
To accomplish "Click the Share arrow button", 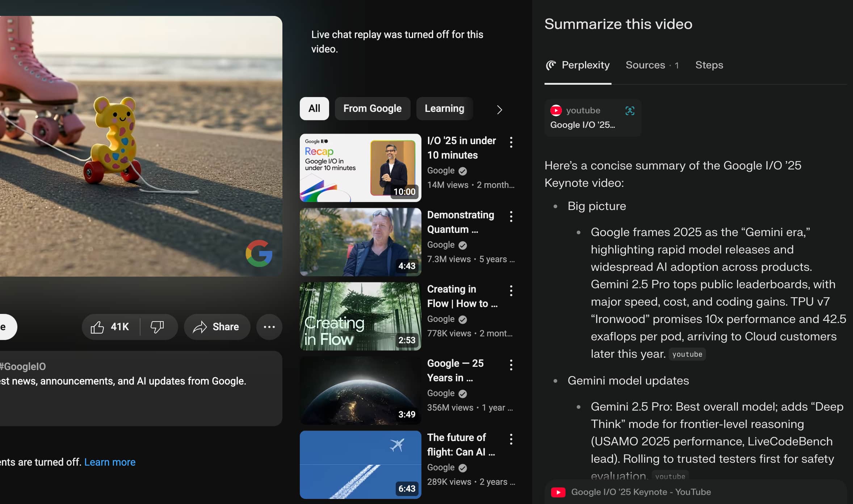I will (217, 327).
